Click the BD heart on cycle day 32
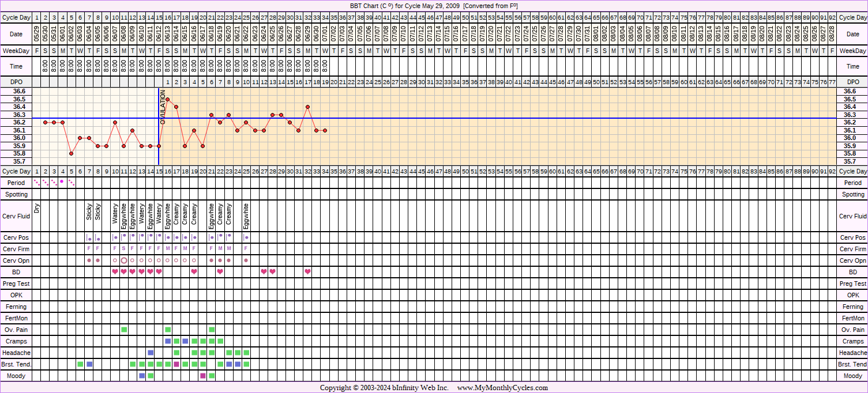The width and height of the screenshot is (868, 393). [308, 271]
